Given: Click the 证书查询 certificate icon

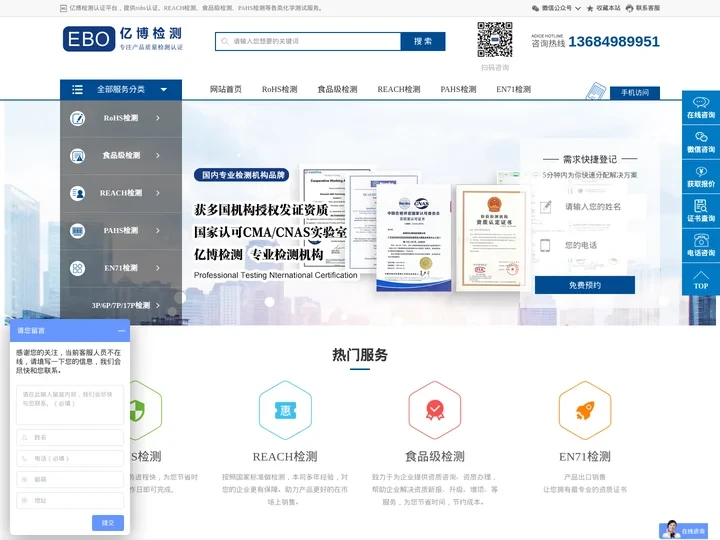Looking at the screenshot, I should pos(701,205).
